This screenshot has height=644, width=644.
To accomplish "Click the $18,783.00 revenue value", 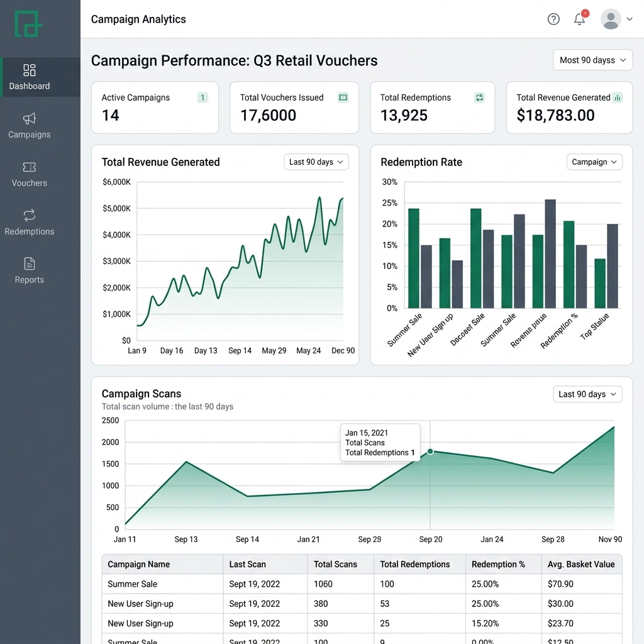I will (555, 116).
